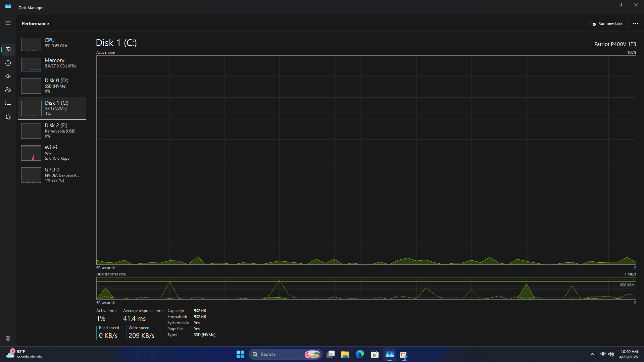
Task: Select the Wi-Fi performance entry
Action: (x=52, y=153)
